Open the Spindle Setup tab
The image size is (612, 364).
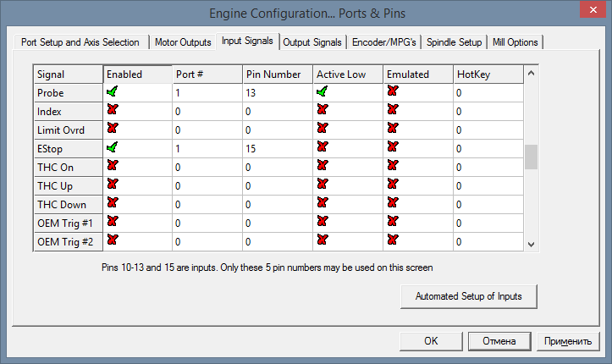pyautogui.click(x=455, y=41)
